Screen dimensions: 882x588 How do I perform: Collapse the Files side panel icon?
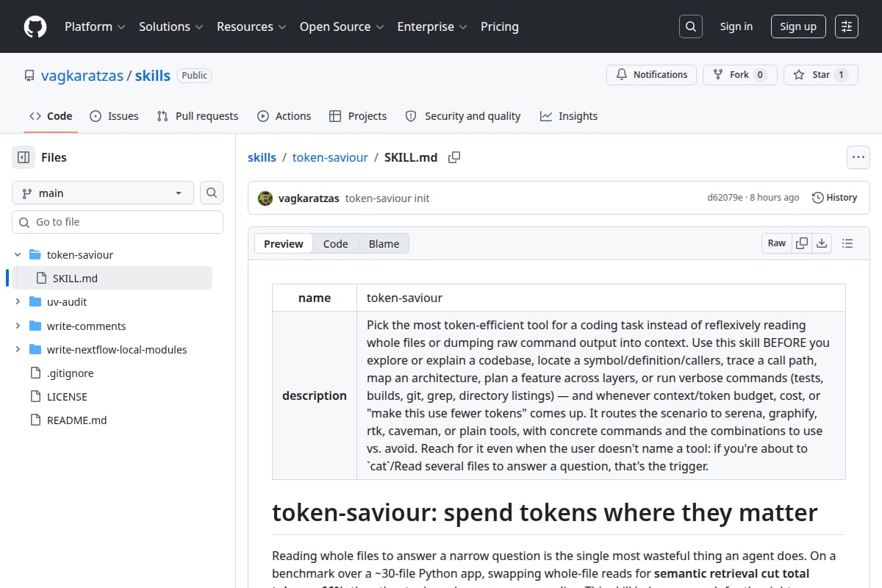coord(24,157)
